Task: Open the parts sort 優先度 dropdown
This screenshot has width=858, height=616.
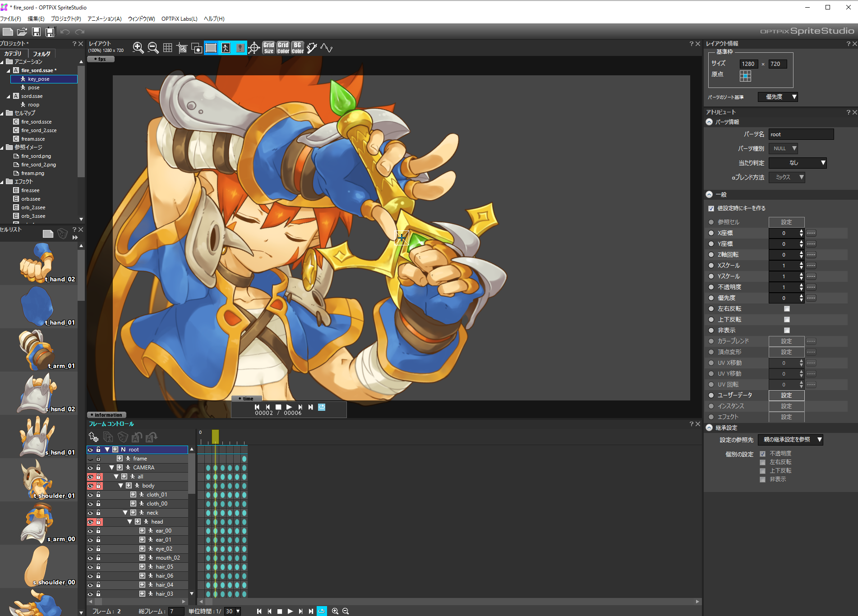Action: pos(778,97)
